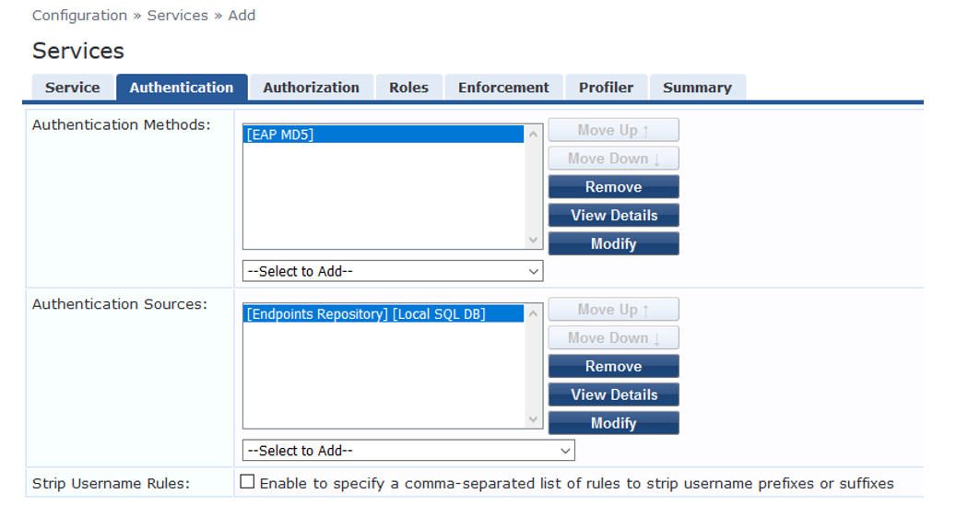Open the Select to Add dropdown for sources
Viewport: 980px width, 506px height.
(x=408, y=451)
